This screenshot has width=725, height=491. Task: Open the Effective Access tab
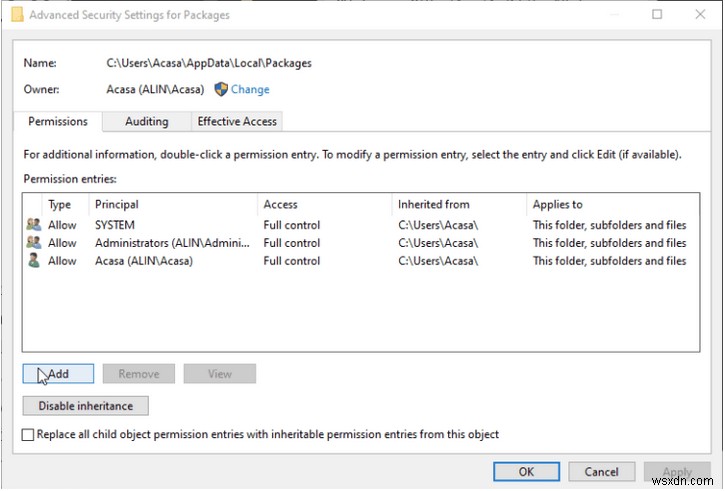tap(237, 121)
